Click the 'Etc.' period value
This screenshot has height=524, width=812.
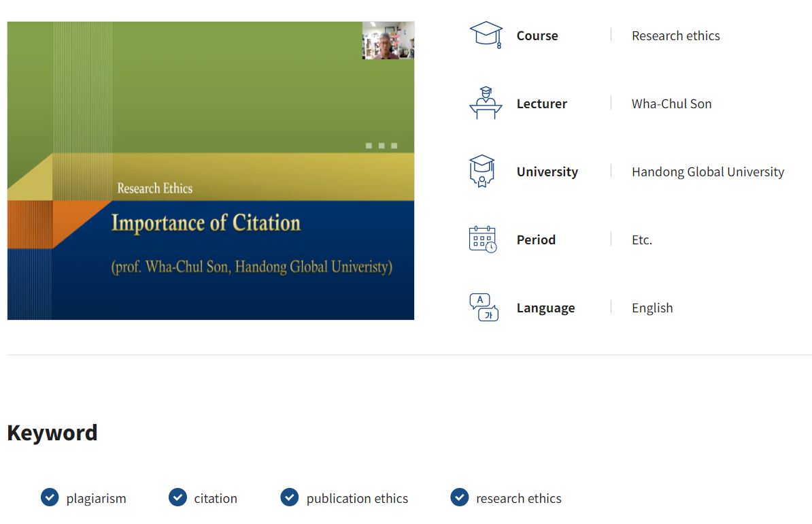coord(641,240)
